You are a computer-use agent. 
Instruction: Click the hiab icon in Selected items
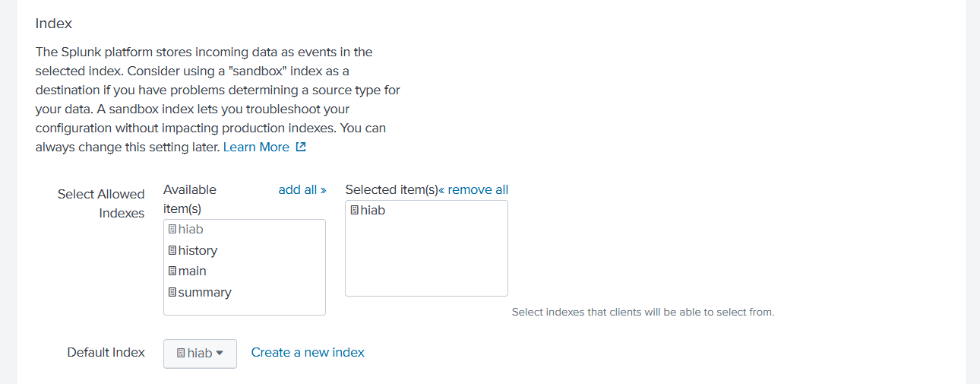(354, 211)
